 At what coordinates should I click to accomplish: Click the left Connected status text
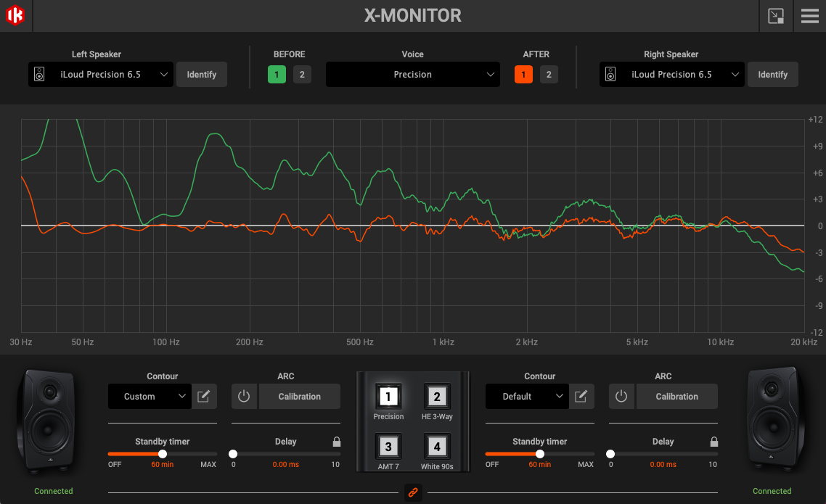coord(53,491)
